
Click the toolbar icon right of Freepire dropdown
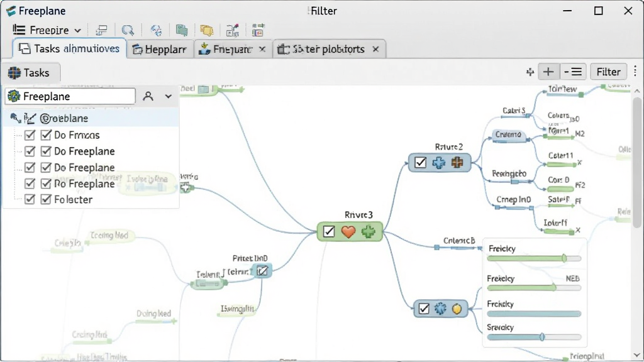coord(101,30)
